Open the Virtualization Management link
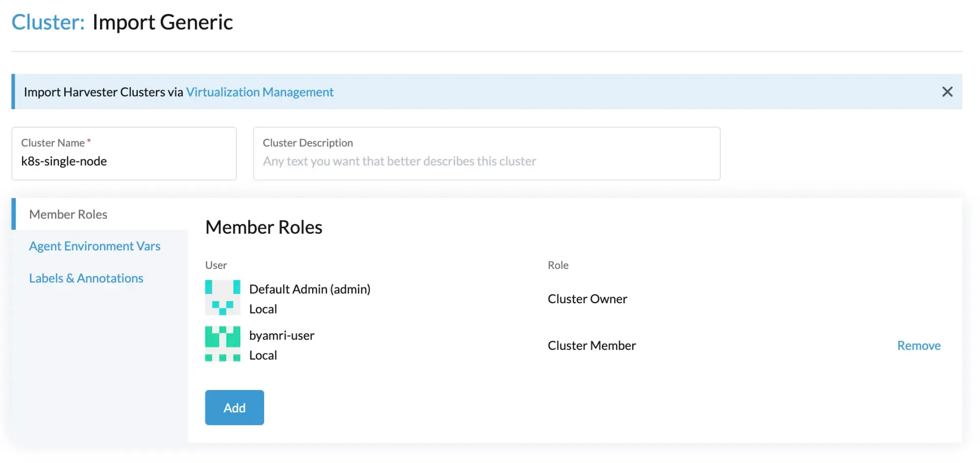This screenshot has width=980, height=463. tap(260, 92)
